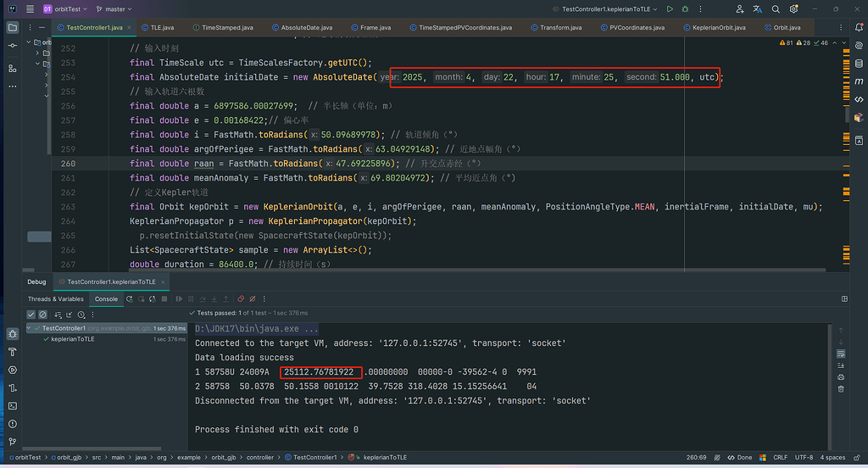Start debugging with the top bug icon

click(x=685, y=9)
